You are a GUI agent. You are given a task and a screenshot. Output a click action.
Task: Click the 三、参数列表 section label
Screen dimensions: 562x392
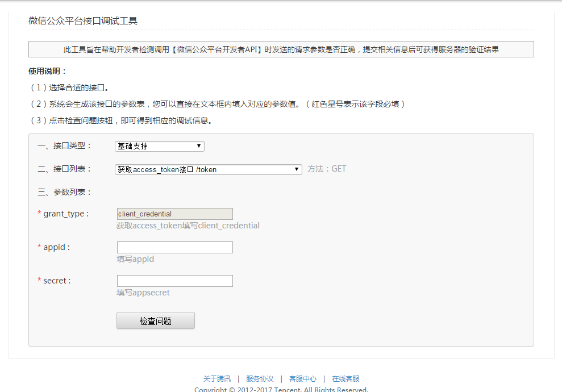point(64,192)
